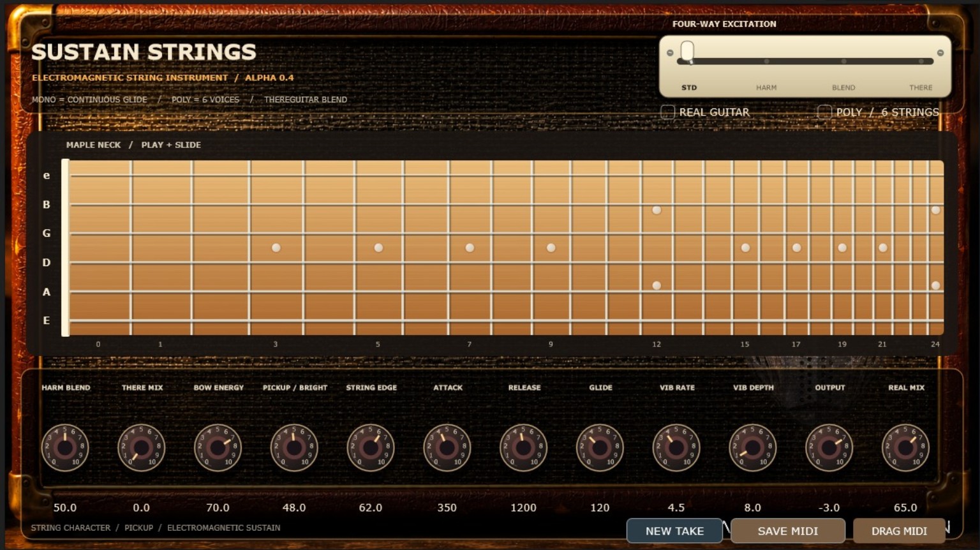Click the A string label
The image size is (980, 550).
(47, 292)
